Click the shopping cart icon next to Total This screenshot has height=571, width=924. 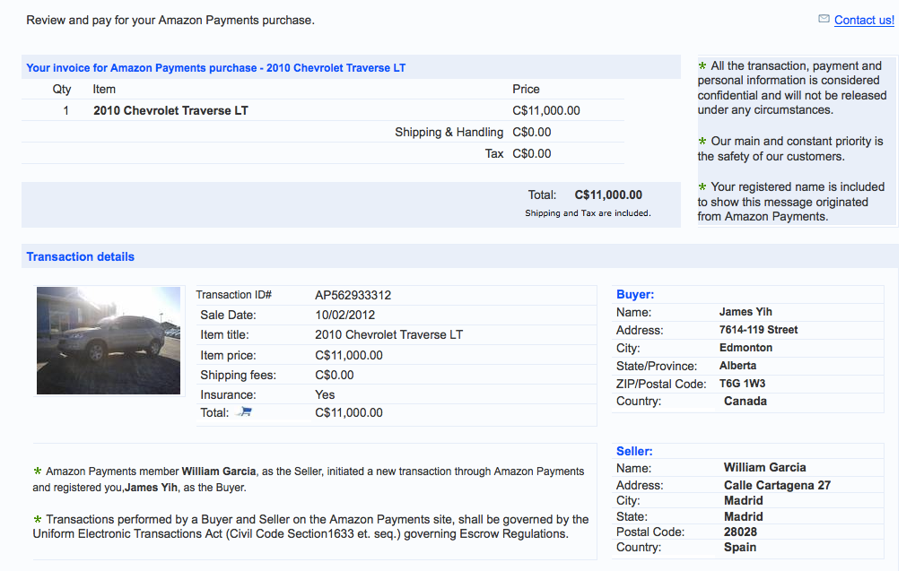pyautogui.click(x=244, y=412)
